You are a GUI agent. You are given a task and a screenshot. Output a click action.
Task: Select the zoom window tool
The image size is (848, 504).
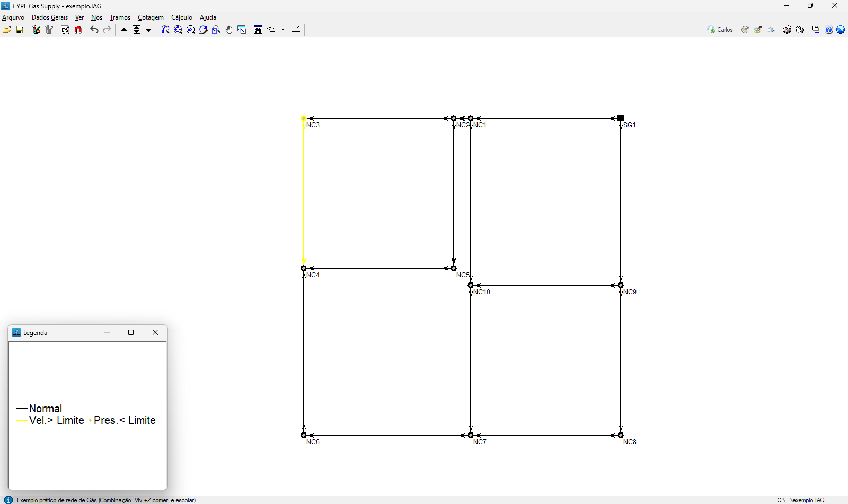coord(216,30)
